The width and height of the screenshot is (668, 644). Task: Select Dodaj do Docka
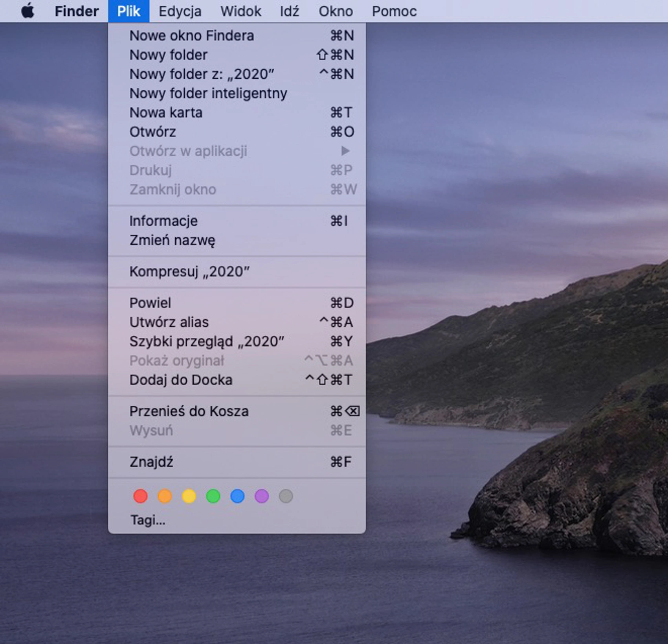(x=237, y=380)
